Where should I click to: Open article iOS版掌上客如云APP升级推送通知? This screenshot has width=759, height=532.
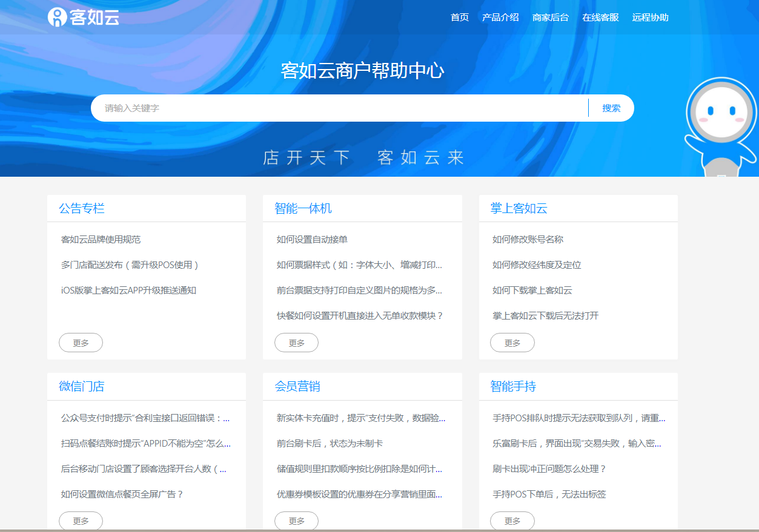pos(128,291)
